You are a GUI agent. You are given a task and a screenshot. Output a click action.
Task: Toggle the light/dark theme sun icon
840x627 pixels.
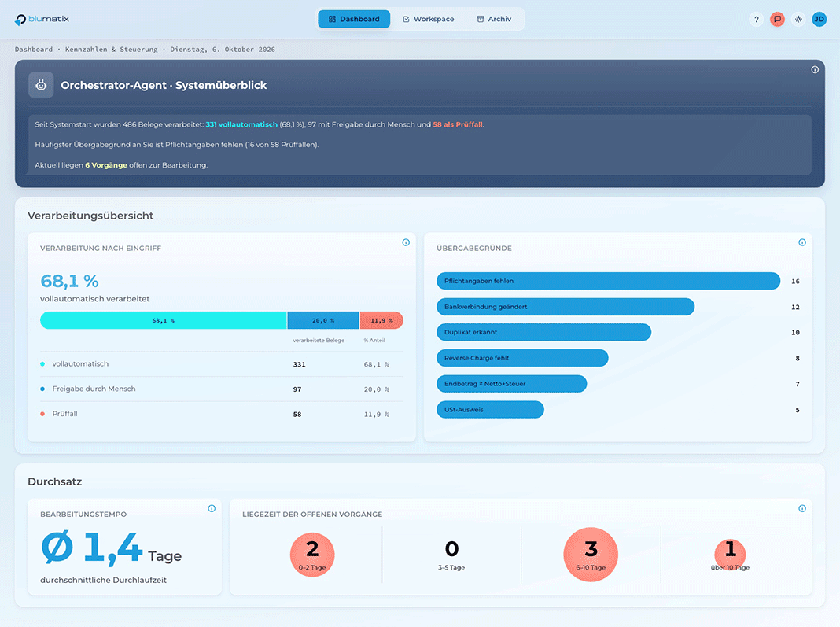(x=798, y=20)
